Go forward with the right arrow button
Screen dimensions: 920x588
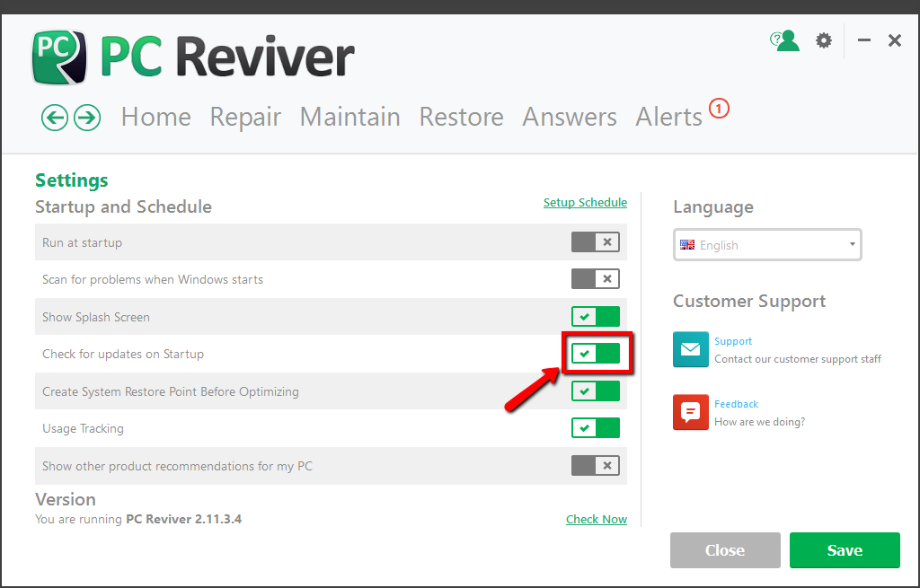click(x=87, y=118)
